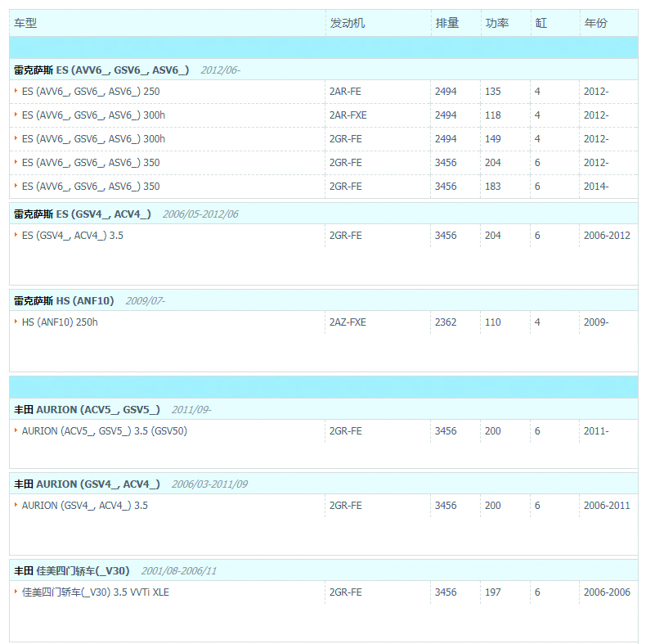
Task: Open the HS (ANF10) 250h row
Action: [x=60, y=322]
